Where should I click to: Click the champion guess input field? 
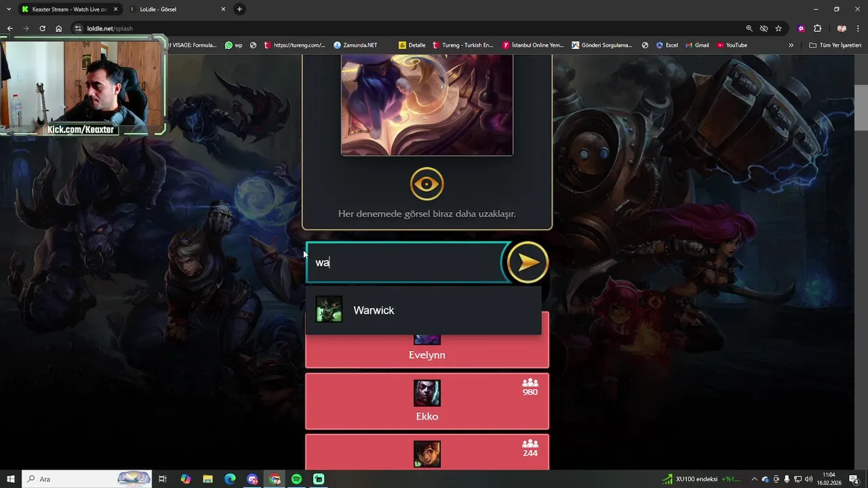click(406, 262)
